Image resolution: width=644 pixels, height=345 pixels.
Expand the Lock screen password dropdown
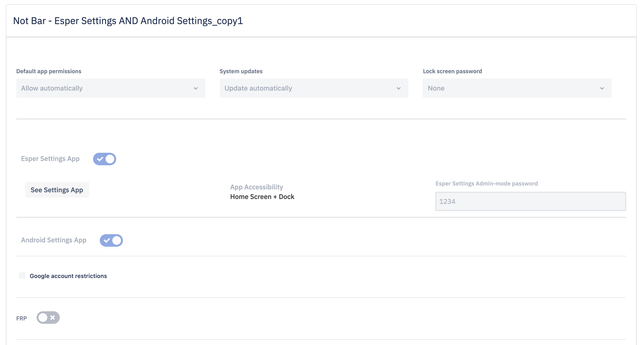(x=517, y=88)
